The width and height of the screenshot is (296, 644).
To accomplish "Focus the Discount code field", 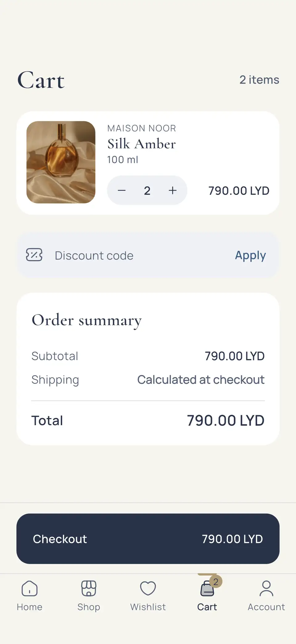I will (136, 256).
